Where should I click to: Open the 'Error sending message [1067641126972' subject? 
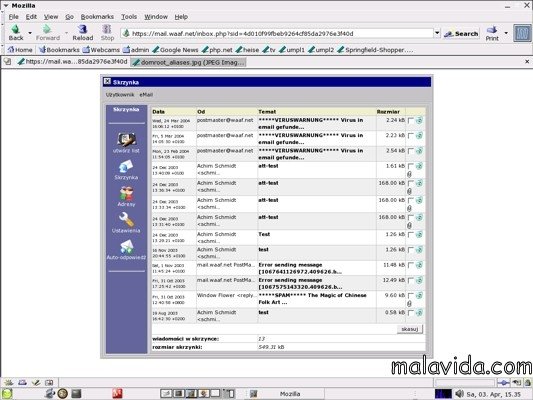pos(300,268)
